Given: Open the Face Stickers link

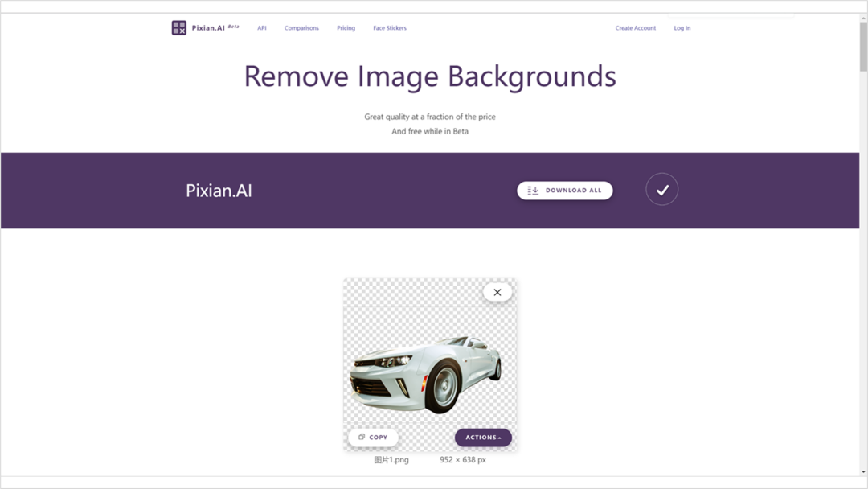Looking at the screenshot, I should [390, 28].
